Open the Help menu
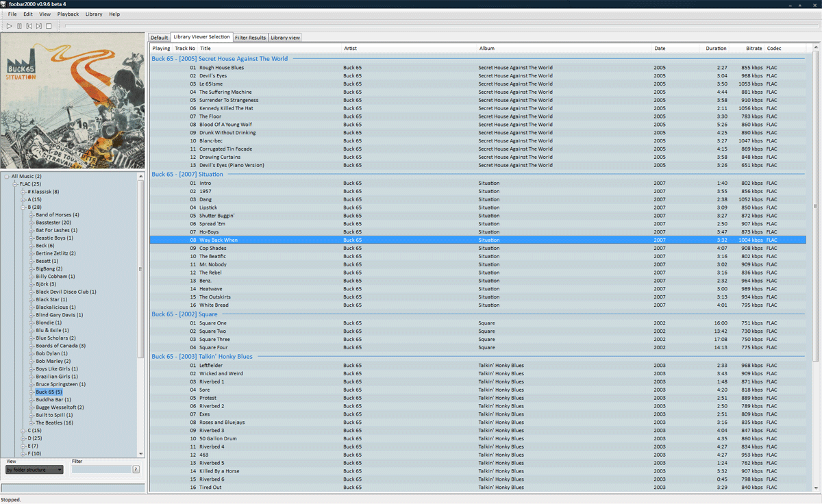822x504 pixels. [x=114, y=14]
